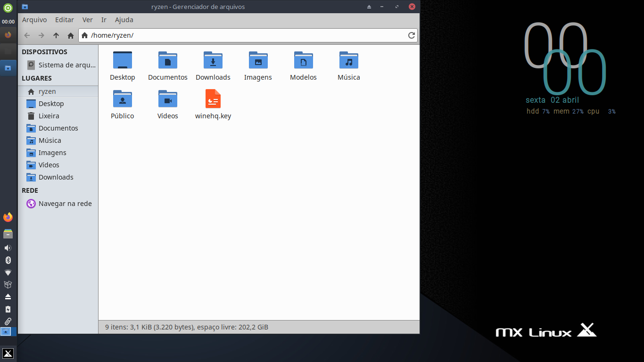644x362 pixels.
Task: Click the REDE section header
Action: 30,190
